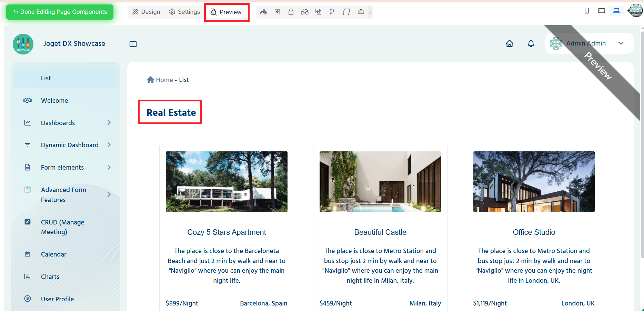This screenshot has width=644, height=311.
Task: Open the tree viewer hierarchy icon
Action: (x=264, y=12)
